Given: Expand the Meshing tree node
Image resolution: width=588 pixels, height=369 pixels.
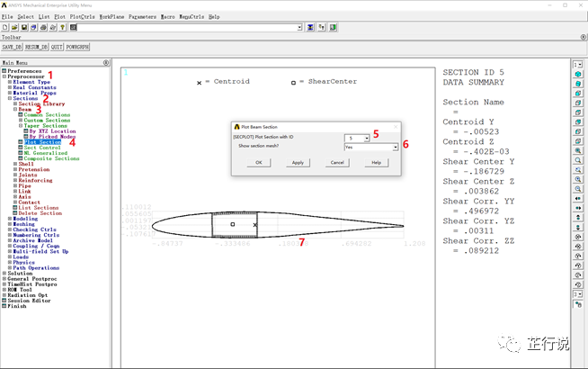Looking at the screenshot, I should click(x=10, y=224).
